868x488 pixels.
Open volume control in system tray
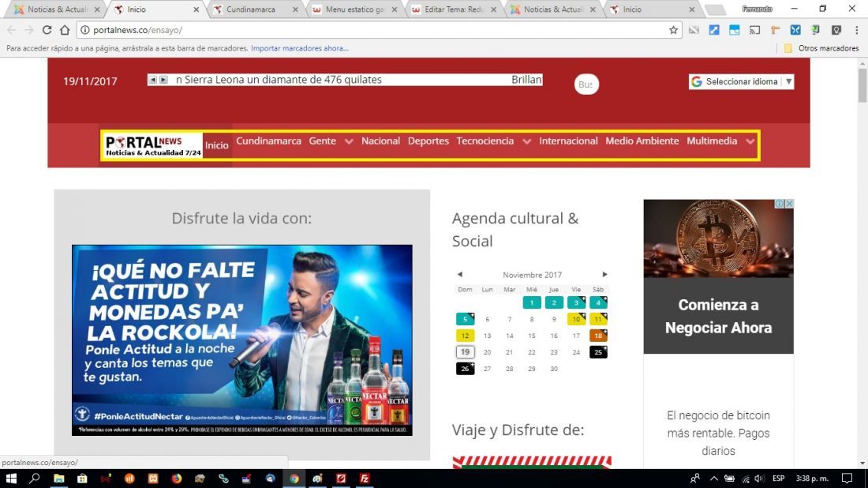759,479
